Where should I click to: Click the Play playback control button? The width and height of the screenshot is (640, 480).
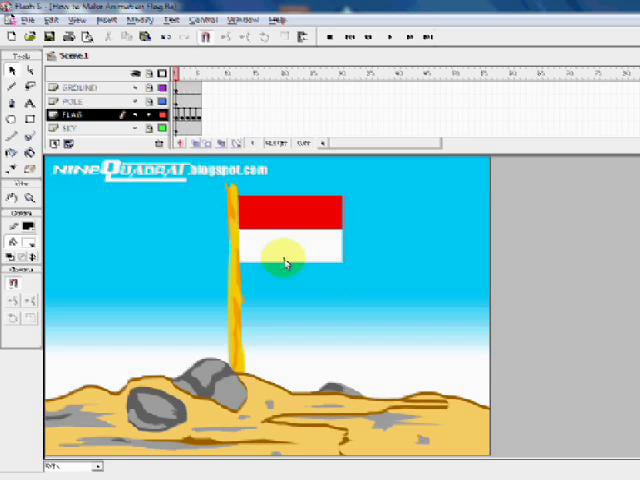390,37
